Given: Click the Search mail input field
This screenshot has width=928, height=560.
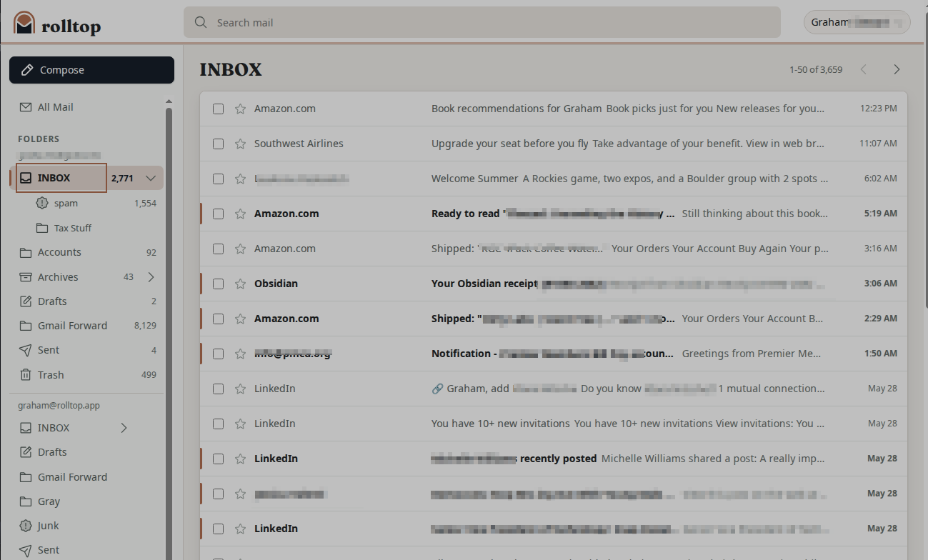Looking at the screenshot, I should click(482, 22).
